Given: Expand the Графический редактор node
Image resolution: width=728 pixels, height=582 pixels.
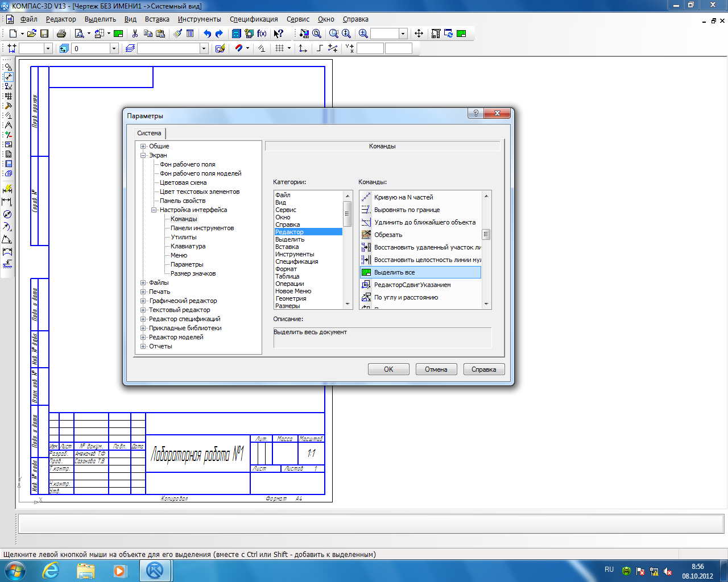Looking at the screenshot, I should click(143, 301).
